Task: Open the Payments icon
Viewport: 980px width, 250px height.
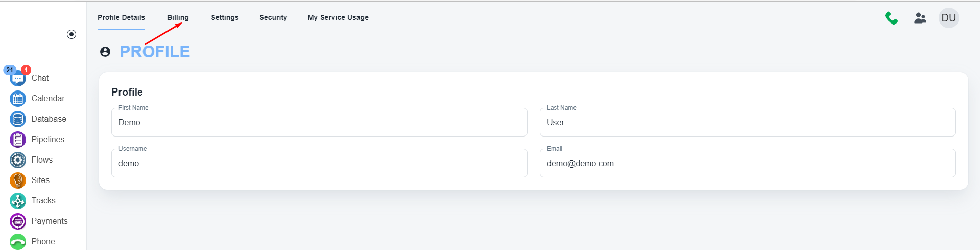Action: click(18, 221)
